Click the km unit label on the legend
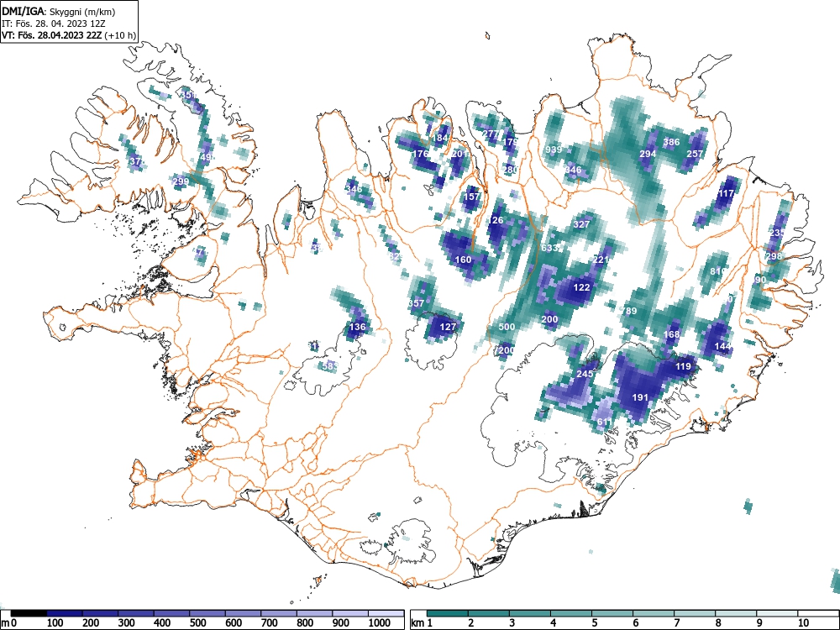 pos(418,623)
